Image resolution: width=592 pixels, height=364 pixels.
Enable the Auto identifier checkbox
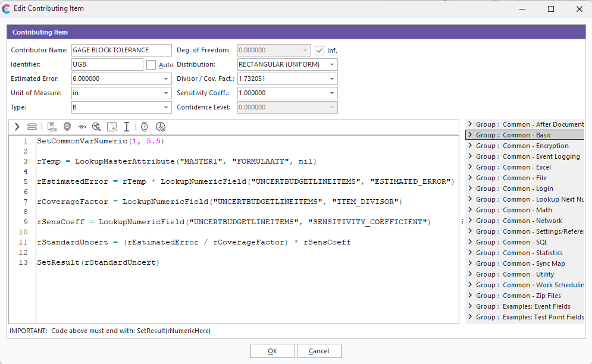pyautogui.click(x=151, y=65)
